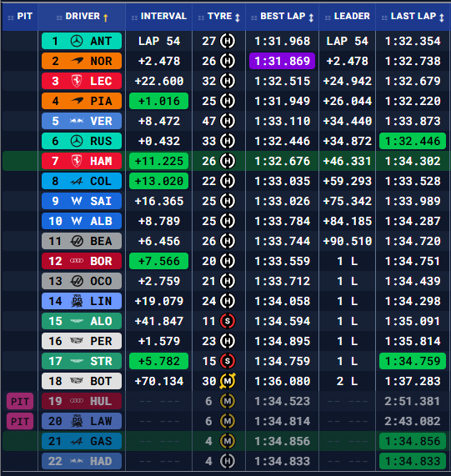The height and width of the screenshot is (476, 451).
Task: Click the hard tyre icon for HAD
Action: [x=228, y=461]
